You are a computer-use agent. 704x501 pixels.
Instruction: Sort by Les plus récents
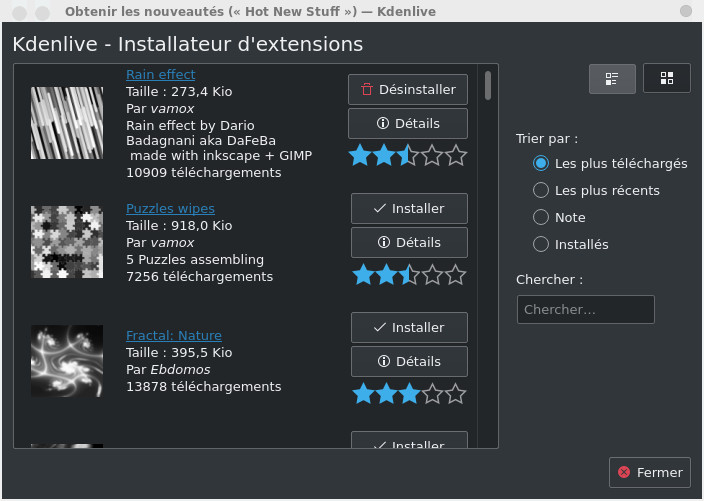596,190
